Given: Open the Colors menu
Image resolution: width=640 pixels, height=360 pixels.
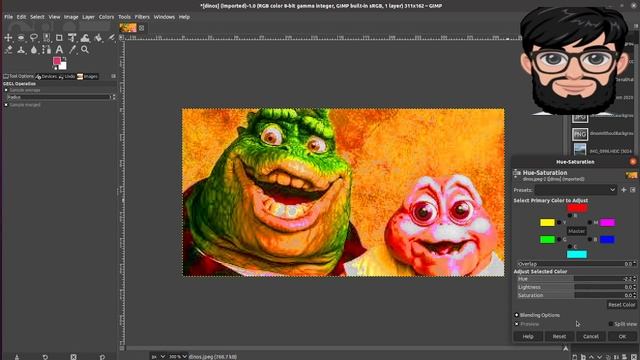Looking at the screenshot, I should pos(106,17).
